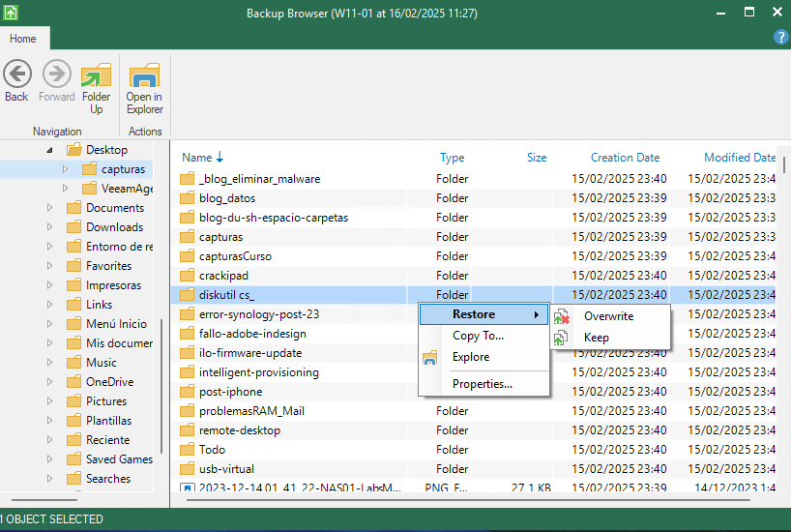Click the PNG file icon in list

click(188, 488)
